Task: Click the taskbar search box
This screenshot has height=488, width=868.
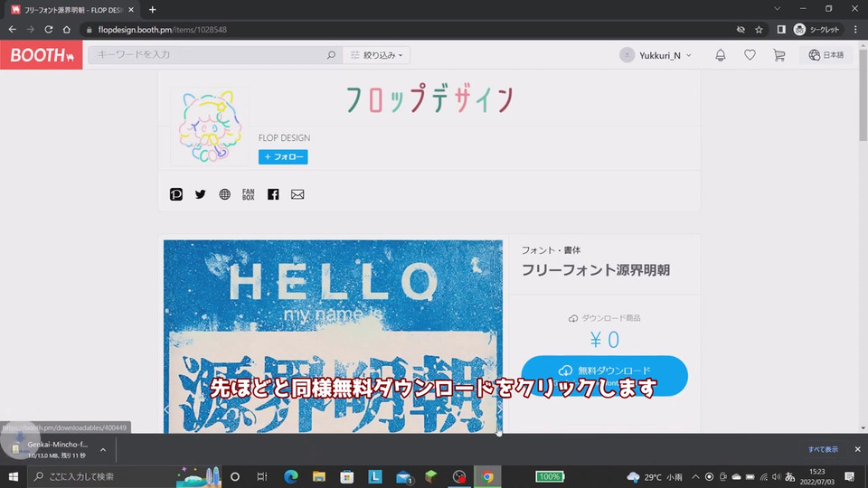Action: tap(125, 476)
